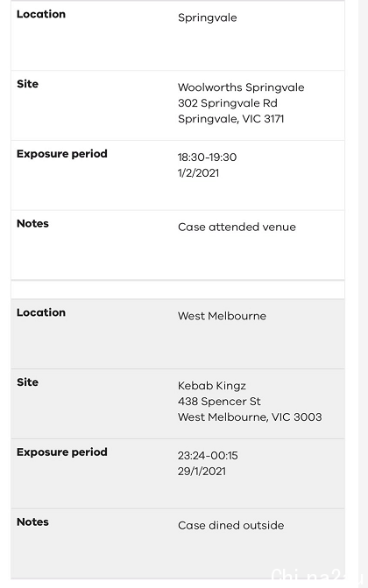Screen dimensions: 368x588
Task: Select the Kebab Kingz site name
Action: point(212,386)
